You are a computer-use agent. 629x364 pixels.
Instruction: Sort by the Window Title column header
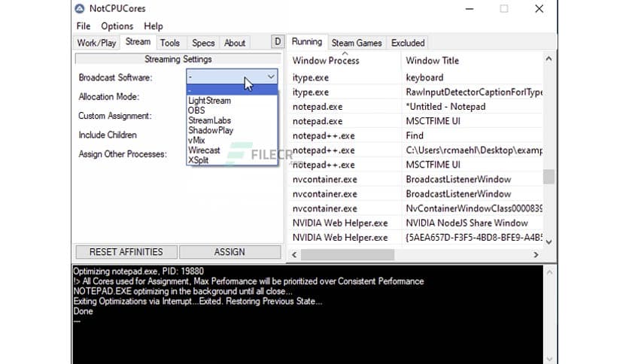(473, 60)
